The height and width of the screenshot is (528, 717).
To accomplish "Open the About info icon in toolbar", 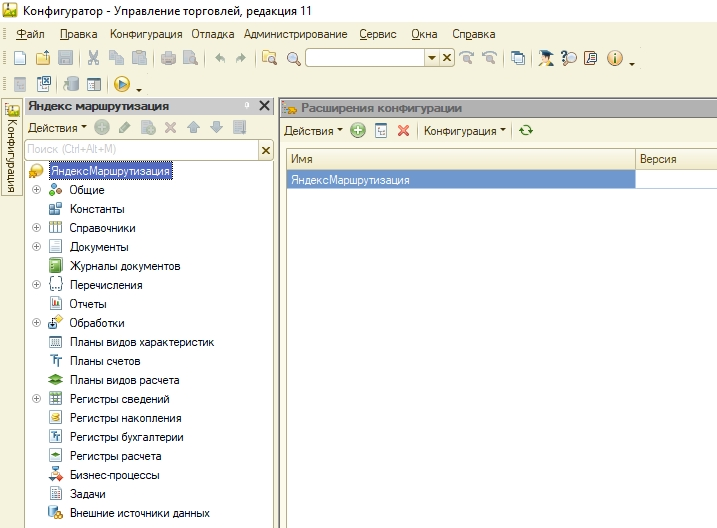I will 614,58.
